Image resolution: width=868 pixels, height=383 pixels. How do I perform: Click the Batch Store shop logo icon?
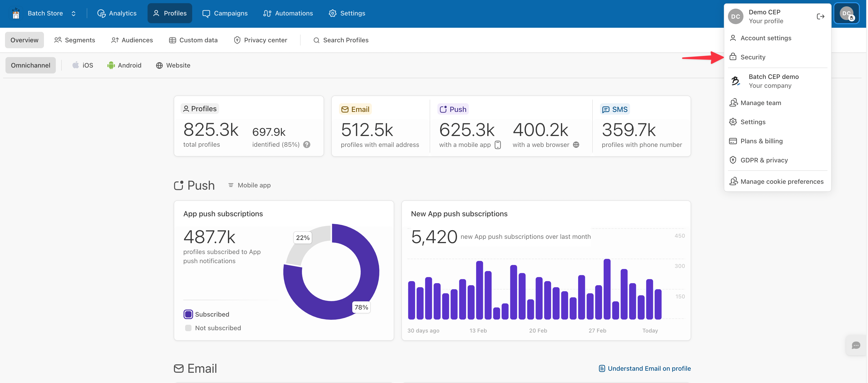pos(16,13)
